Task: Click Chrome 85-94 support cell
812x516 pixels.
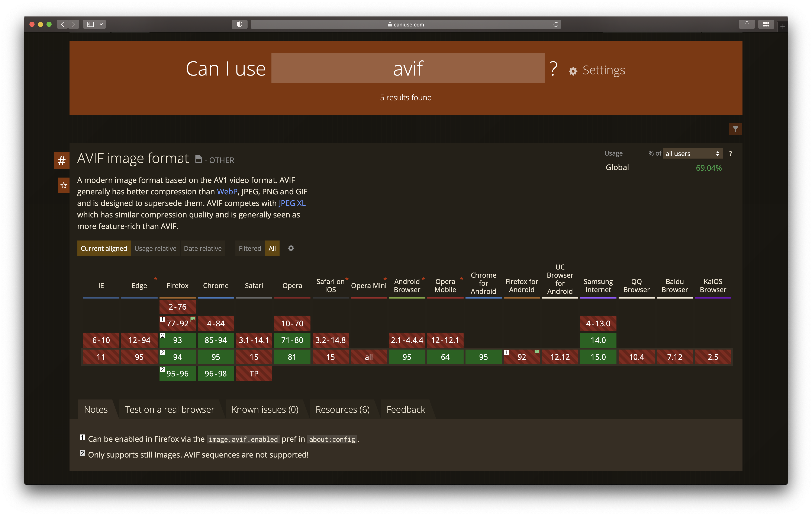Action: [216, 340]
